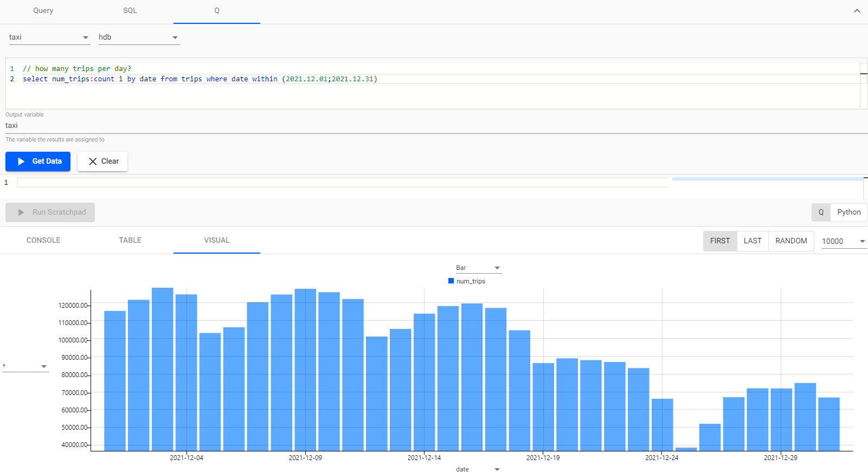Switch the scratchpad language to Python

point(848,212)
